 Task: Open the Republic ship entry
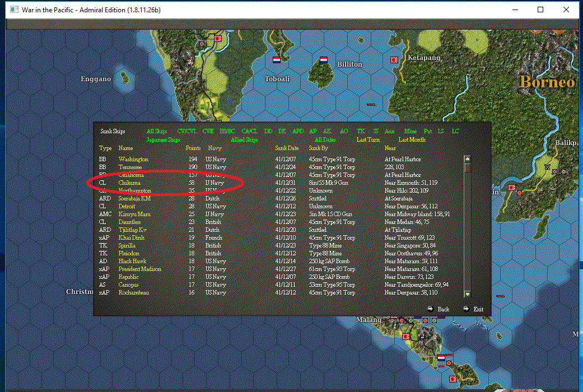(x=128, y=277)
